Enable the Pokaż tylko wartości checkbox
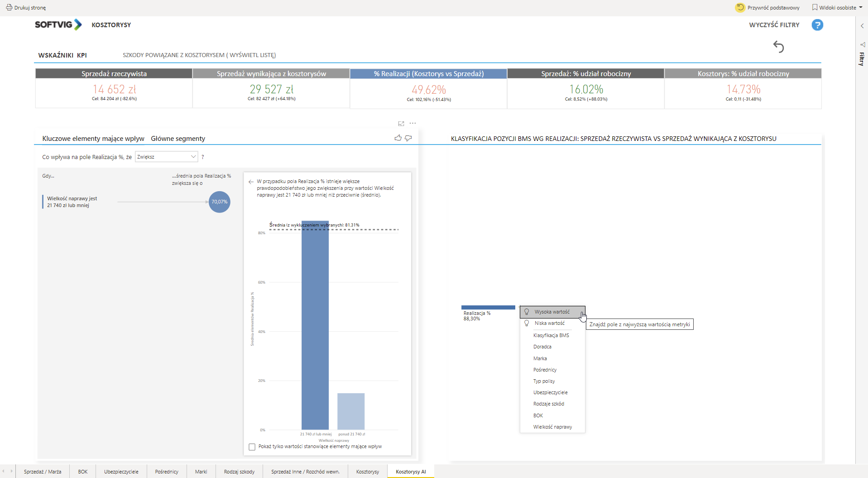The image size is (868, 478). coord(252,447)
